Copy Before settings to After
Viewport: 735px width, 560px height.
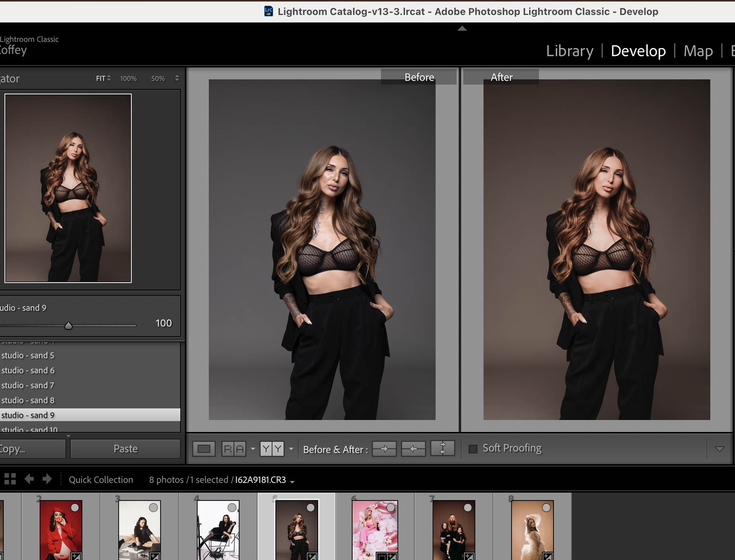tap(384, 449)
